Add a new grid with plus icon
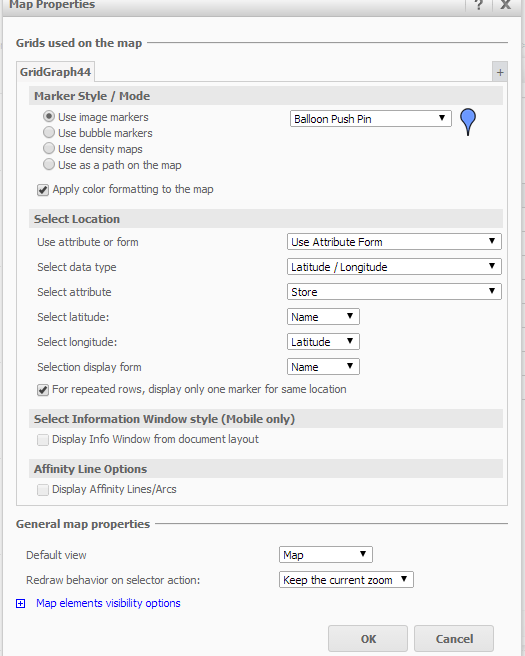This screenshot has width=525, height=656. tap(500, 72)
